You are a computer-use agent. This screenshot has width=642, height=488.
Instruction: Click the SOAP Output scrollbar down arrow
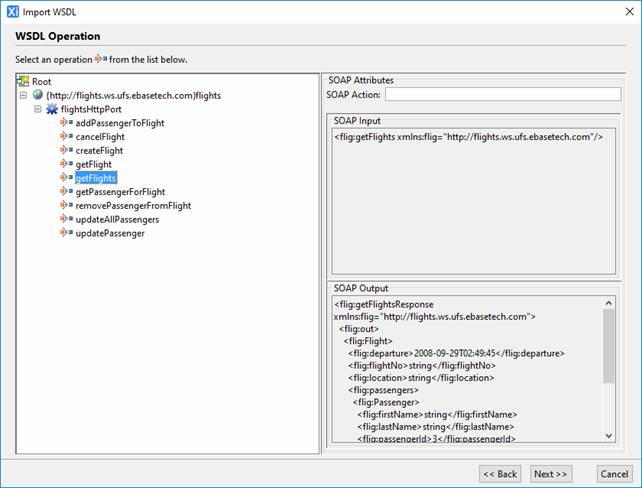(609, 434)
